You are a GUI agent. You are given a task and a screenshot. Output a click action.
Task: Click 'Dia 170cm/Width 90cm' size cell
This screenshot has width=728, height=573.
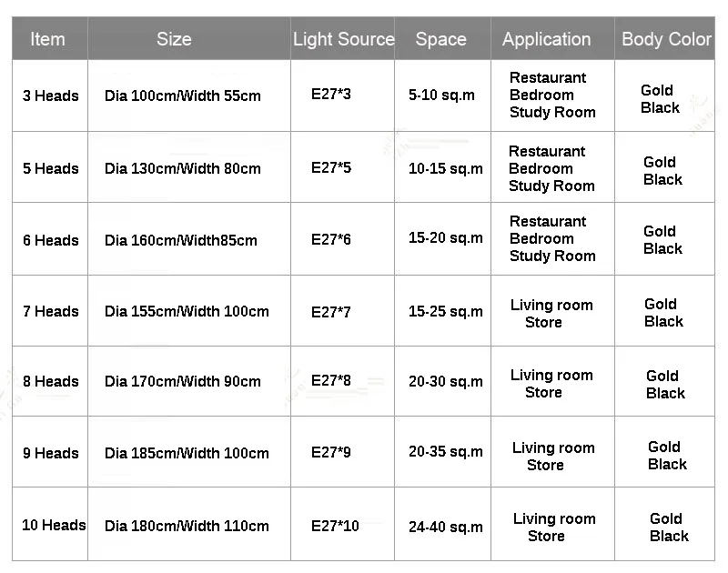click(x=189, y=381)
